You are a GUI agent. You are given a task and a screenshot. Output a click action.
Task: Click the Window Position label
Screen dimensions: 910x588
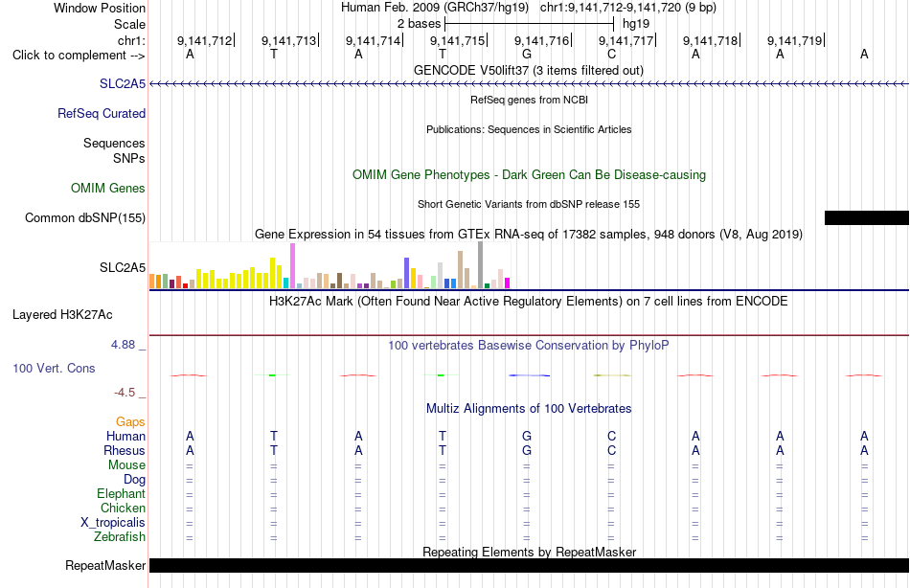tap(100, 8)
